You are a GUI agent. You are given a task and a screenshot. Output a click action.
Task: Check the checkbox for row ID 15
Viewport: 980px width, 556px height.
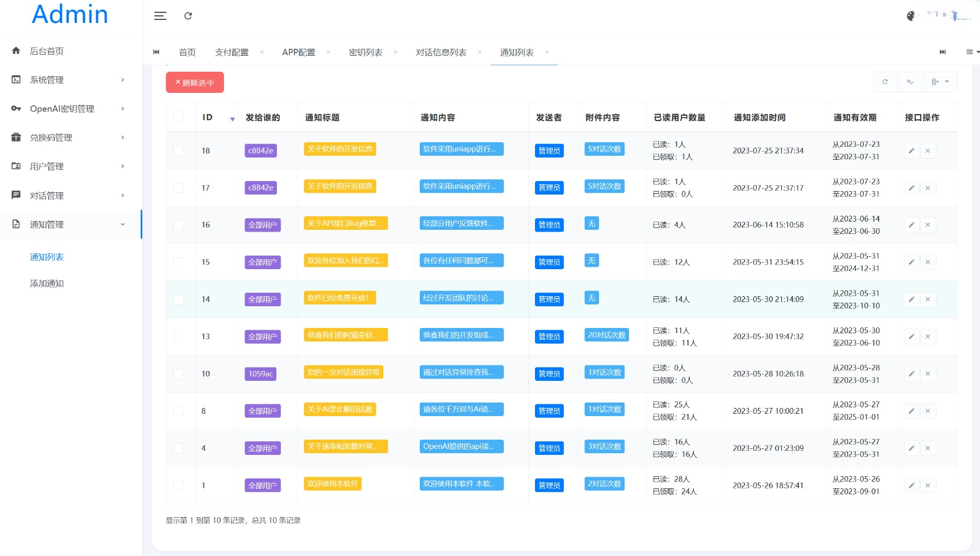[x=178, y=262]
